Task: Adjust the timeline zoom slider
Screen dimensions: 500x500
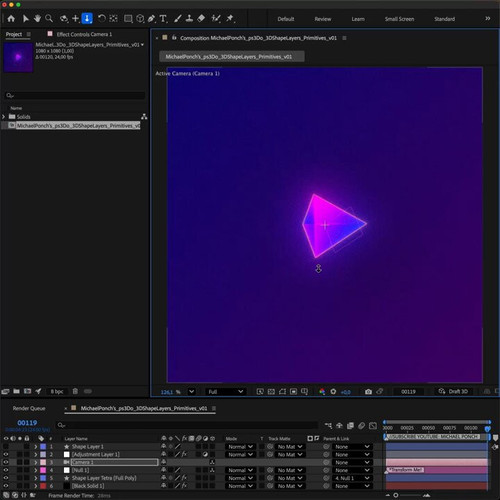Action: (x=396, y=495)
